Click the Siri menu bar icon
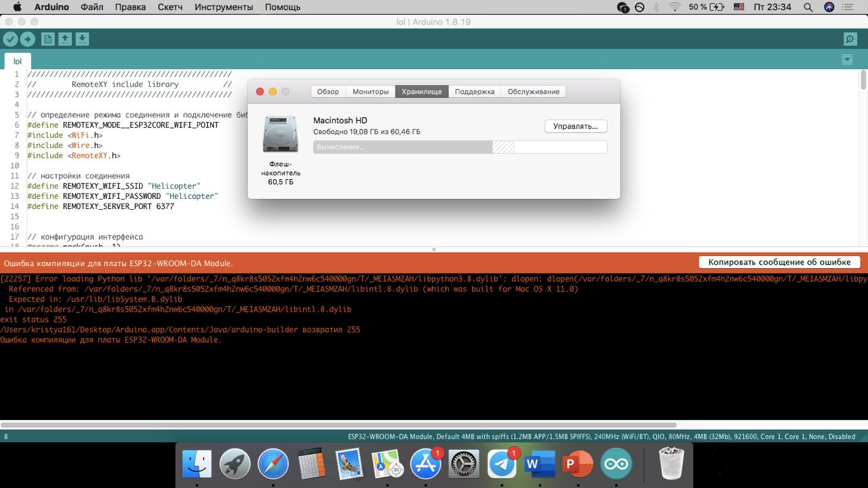Viewport: 868px width, 488px height. (829, 7)
